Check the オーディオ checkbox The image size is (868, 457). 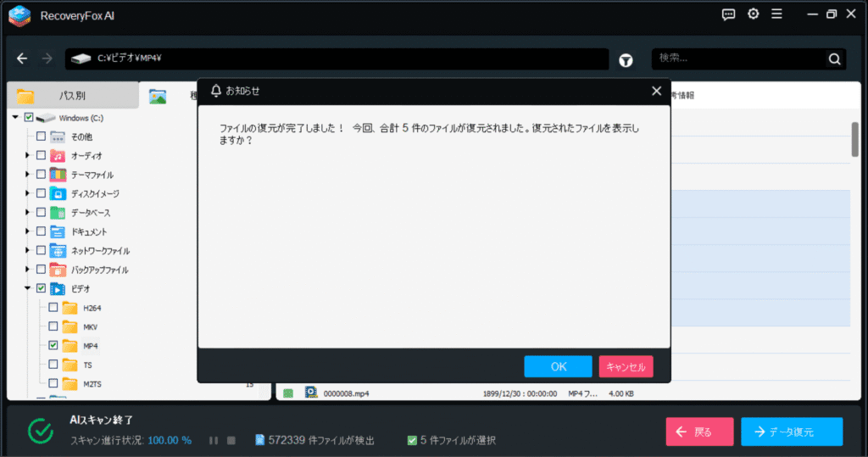(x=41, y=155)
